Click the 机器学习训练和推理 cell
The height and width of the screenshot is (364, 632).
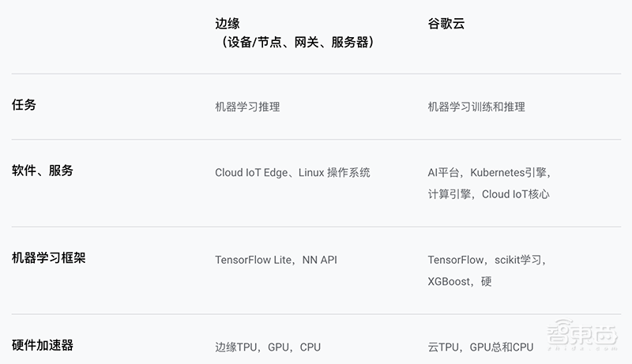(x=476, y=107)
